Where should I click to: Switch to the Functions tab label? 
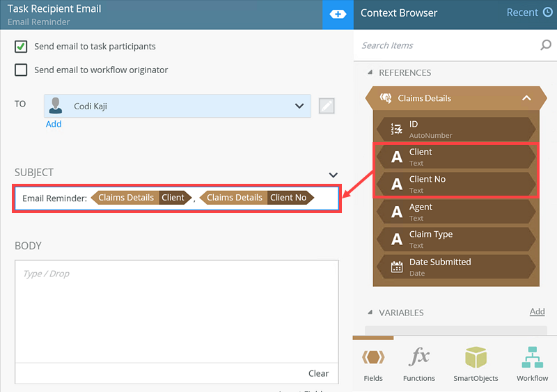(419, 378)
